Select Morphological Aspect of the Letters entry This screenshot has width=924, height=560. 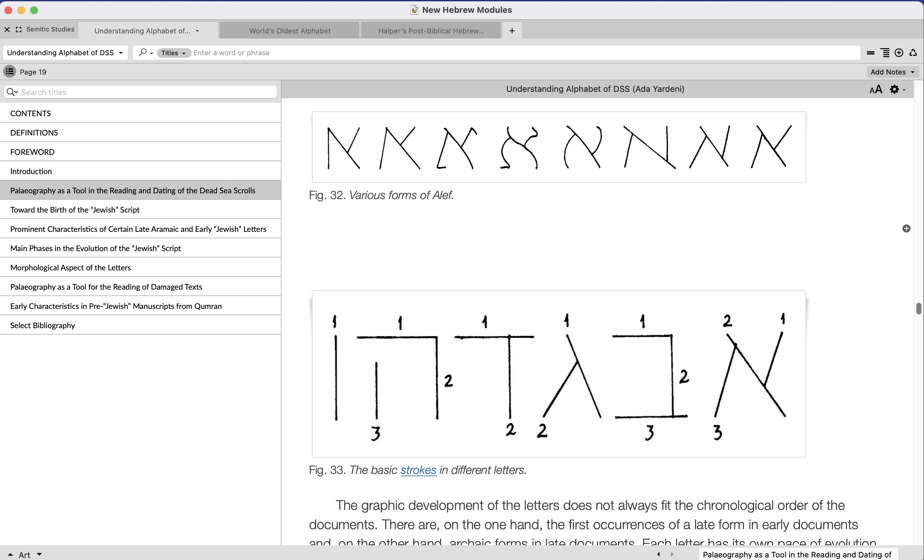[70, 267]
